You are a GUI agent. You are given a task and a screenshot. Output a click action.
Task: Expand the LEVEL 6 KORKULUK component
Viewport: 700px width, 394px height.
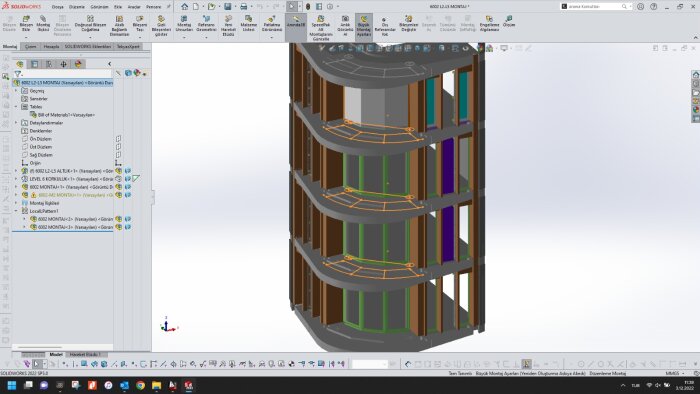tap(17, 179)
